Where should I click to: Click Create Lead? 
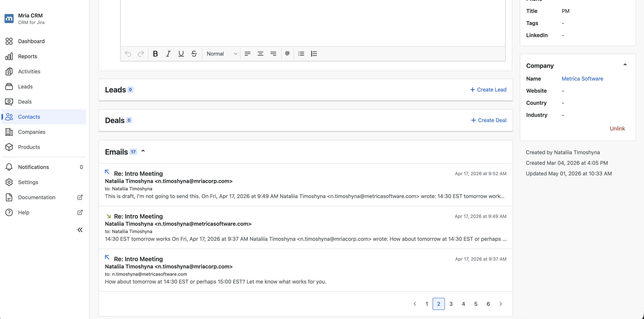point(488,90)
